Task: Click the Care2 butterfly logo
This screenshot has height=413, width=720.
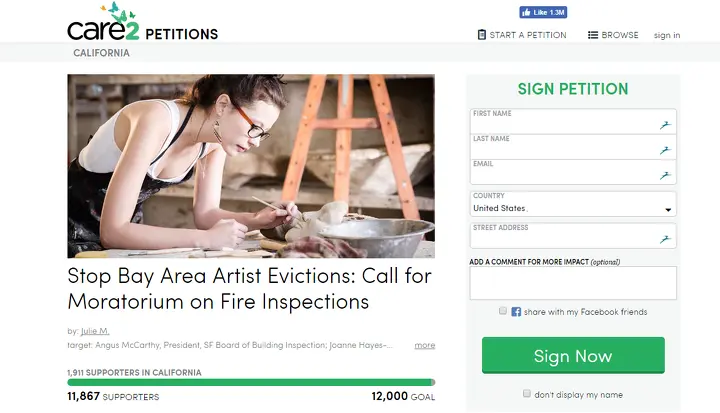Action: 104,26
